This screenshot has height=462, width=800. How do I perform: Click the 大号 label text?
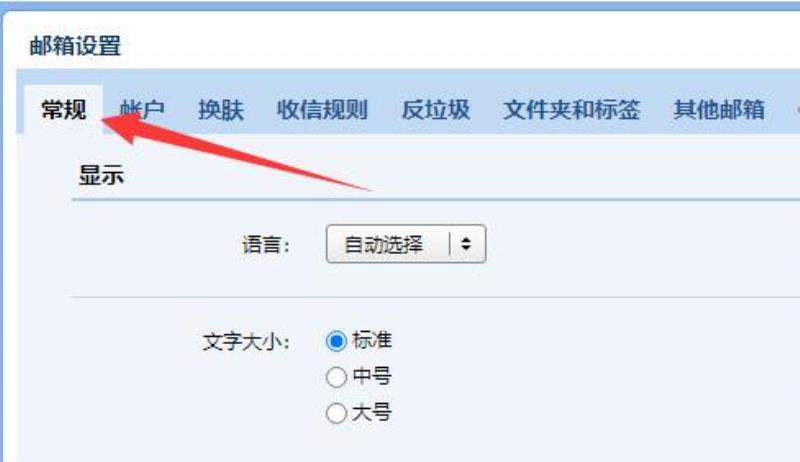[372, 413]
